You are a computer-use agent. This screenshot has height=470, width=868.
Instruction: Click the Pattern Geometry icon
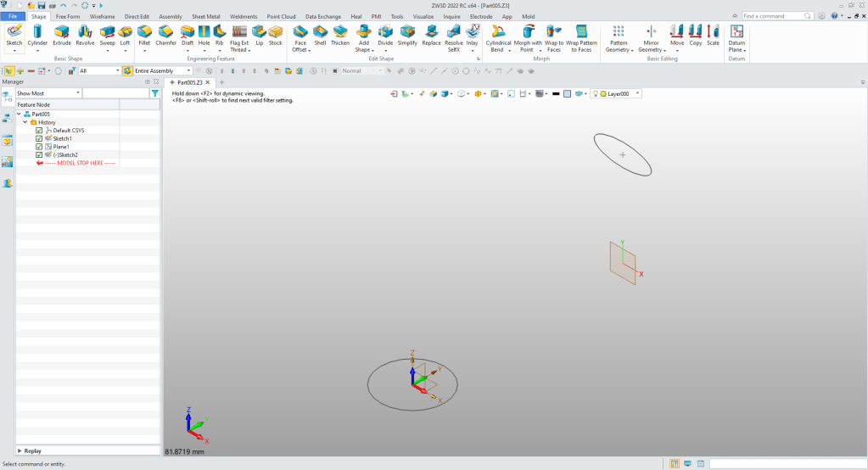click(619, 34)
